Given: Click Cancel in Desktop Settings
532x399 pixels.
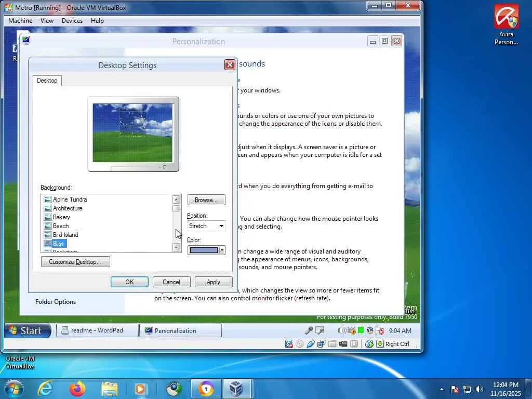Looking at the screenshot, I should point(171,282).
